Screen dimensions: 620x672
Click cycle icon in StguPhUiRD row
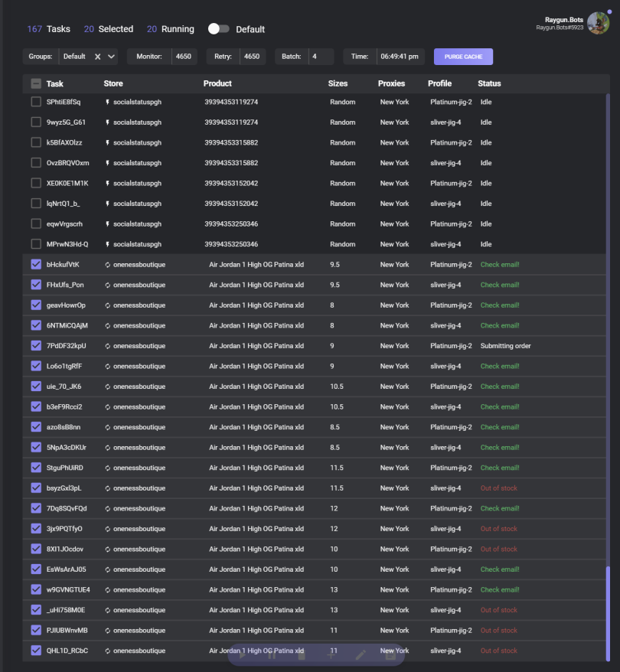(108, 468)
